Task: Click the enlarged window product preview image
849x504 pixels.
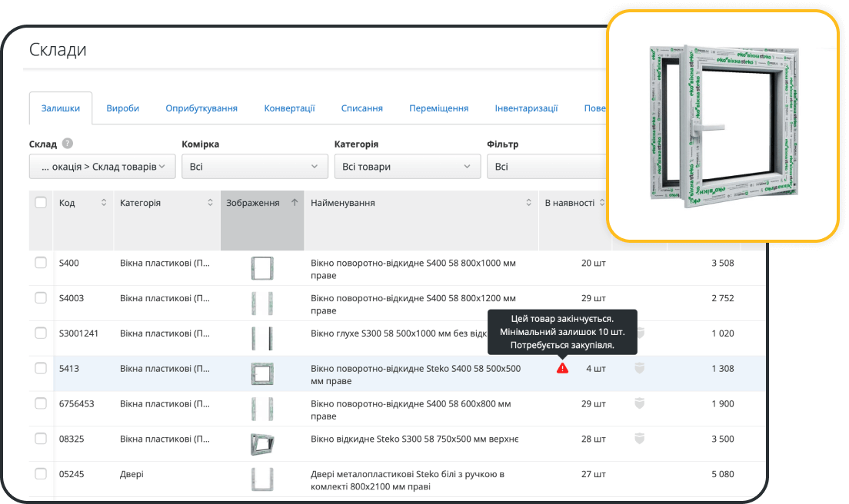Action: [721, 127]
